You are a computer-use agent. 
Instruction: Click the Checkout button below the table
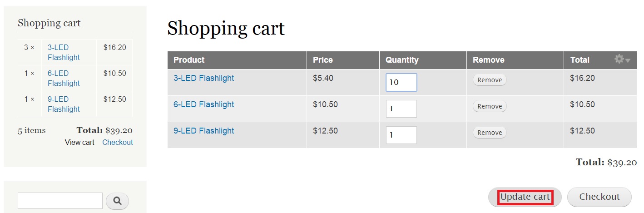click(x=599, y=197)
